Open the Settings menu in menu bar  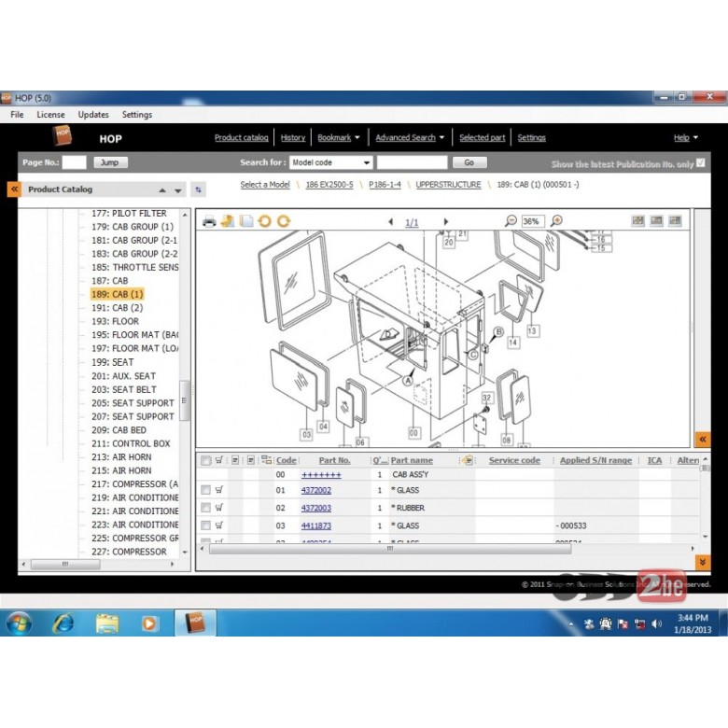click(137, 115)
